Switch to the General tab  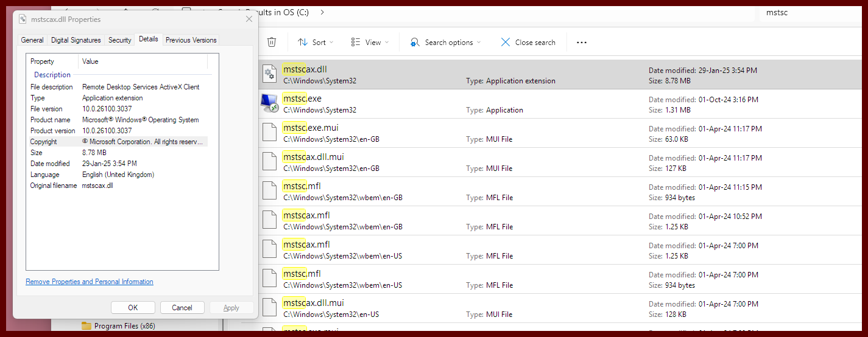pos(32,40)
